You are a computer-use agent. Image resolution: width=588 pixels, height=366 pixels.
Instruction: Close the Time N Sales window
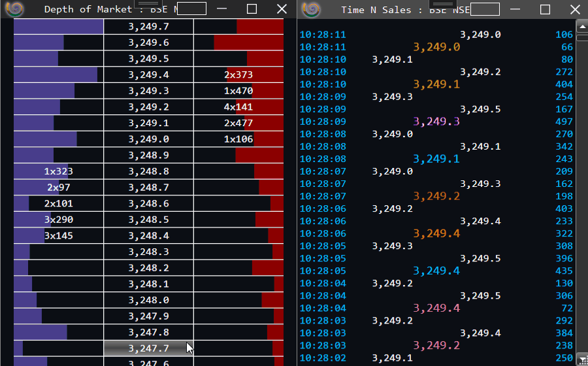[575, 9]
